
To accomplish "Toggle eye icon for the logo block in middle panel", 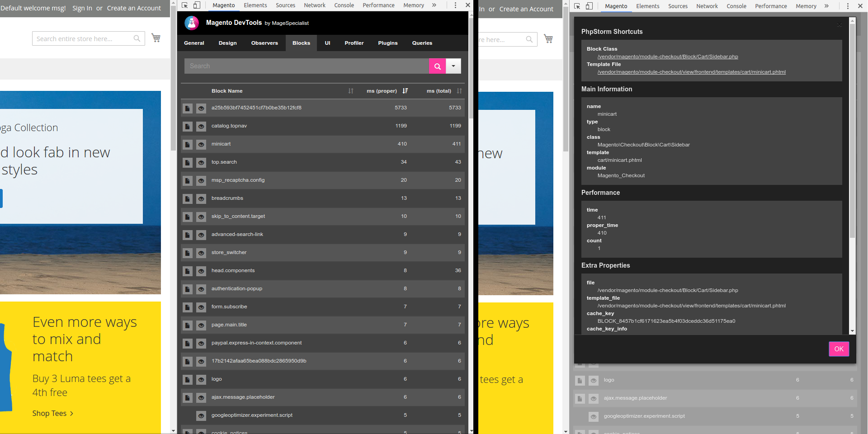I will [201, 379].
